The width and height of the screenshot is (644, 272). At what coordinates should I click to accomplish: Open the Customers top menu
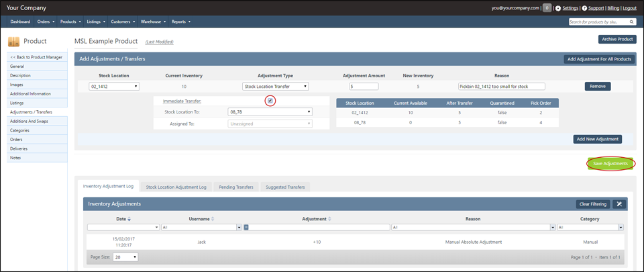tap(123, 21)
